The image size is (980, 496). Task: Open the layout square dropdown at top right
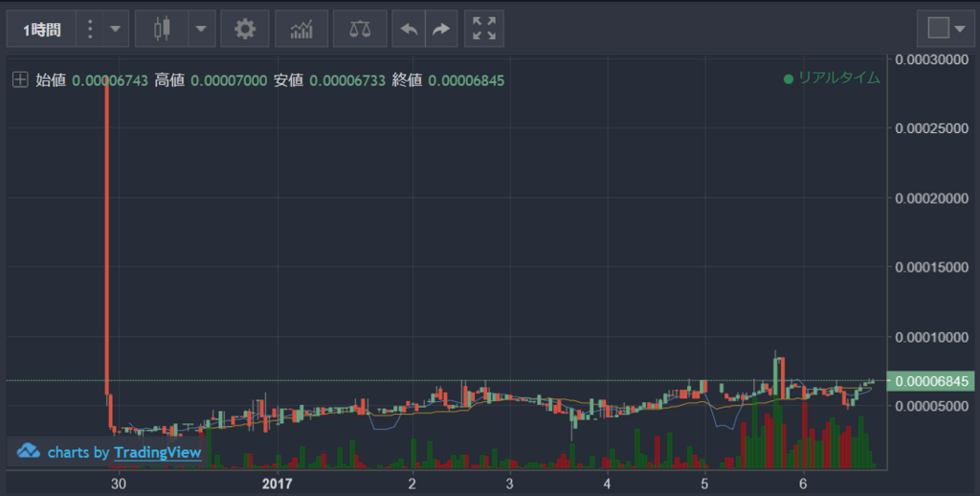(x=946, y=29)
